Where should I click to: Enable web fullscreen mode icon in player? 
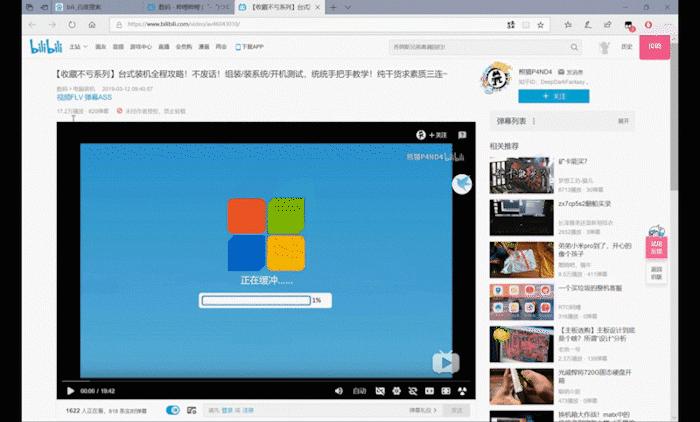(x=446, y=391)
